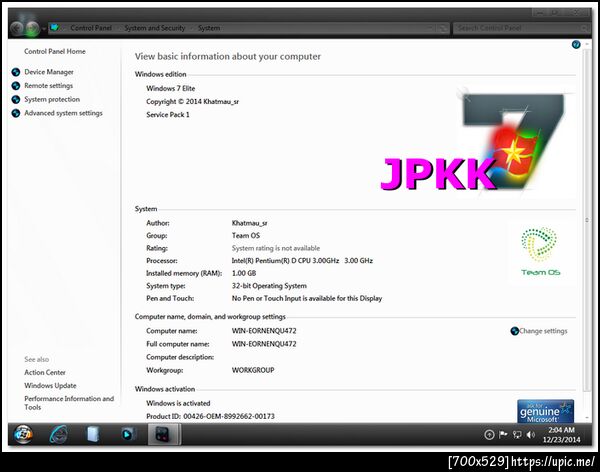600x472 pixels.
Task: Click the Change settings shield icon
Action: (515, 331)
